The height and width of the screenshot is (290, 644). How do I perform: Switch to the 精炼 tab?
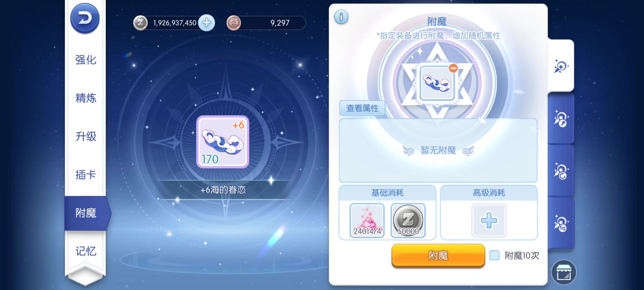pyautogui.click(x=86, y=98)
